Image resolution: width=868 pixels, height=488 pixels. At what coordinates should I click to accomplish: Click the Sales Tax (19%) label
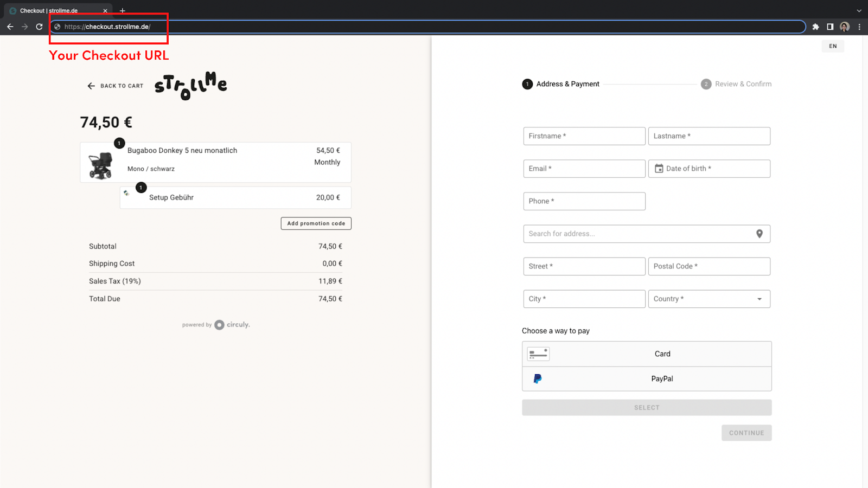tap(115, 281)
